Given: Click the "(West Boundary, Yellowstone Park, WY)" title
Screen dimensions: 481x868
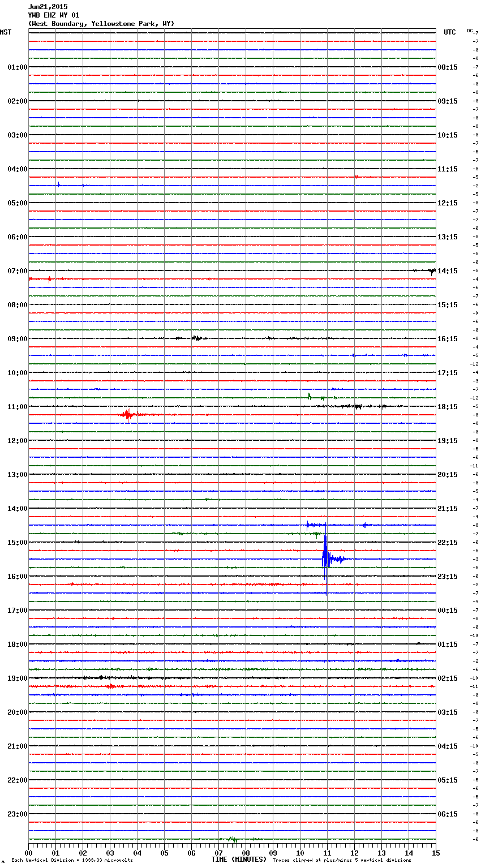Looking at the screenshot, I should (101, 24).
